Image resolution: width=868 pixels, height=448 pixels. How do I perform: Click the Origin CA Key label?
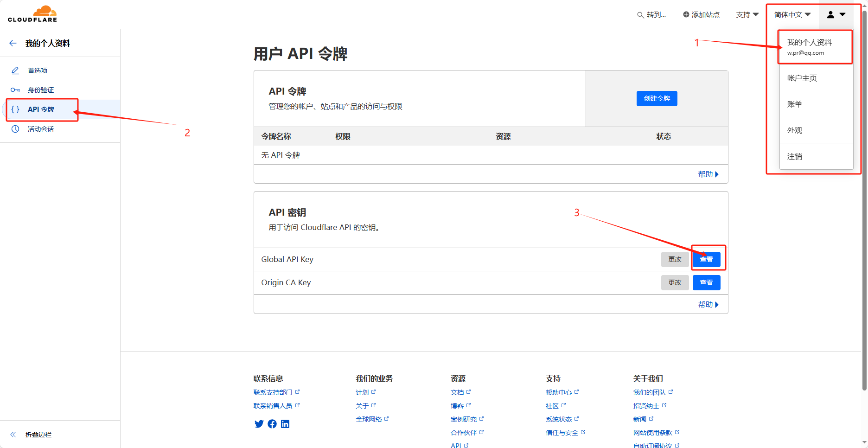[286, 282]
